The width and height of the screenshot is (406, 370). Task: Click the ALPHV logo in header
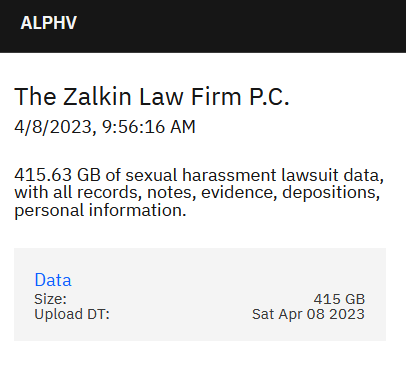[49, 23]
